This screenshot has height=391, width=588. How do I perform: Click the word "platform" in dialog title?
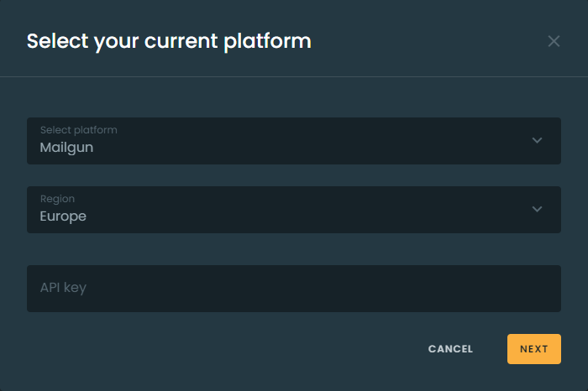coord(273,40)
